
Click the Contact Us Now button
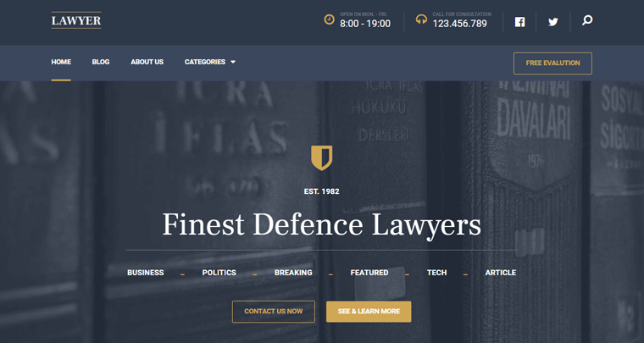coord(274,312)
